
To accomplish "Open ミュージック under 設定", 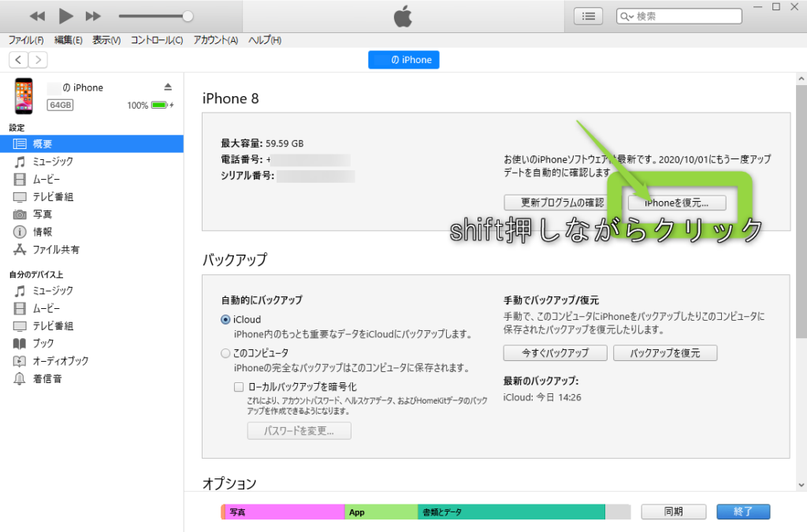I will (91, 162).
